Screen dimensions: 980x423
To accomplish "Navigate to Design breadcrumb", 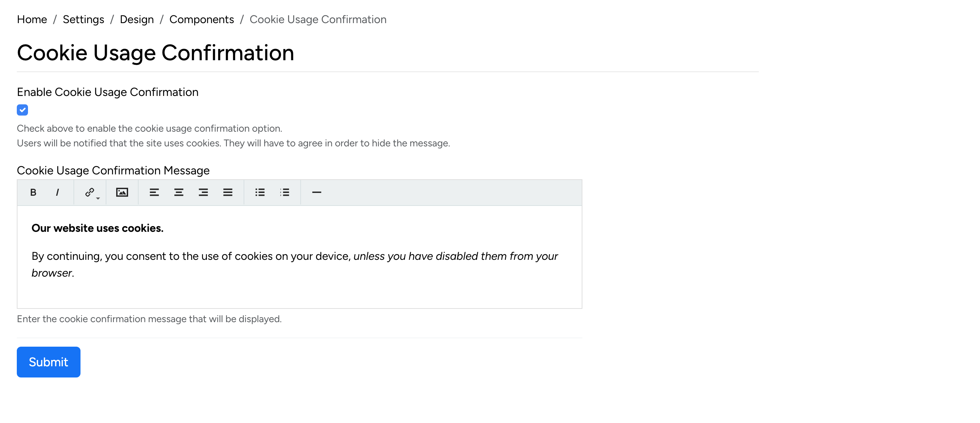I will [136, 19].
